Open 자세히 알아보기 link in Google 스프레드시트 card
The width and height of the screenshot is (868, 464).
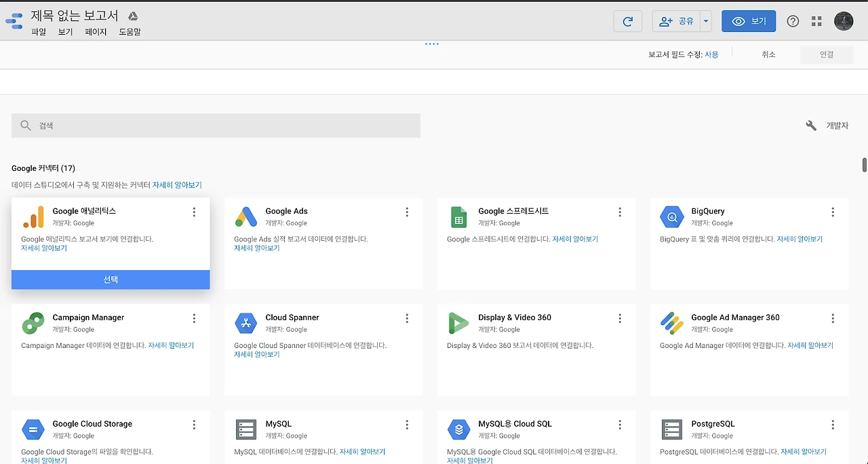pyautogui.click(x=575, y=239)
